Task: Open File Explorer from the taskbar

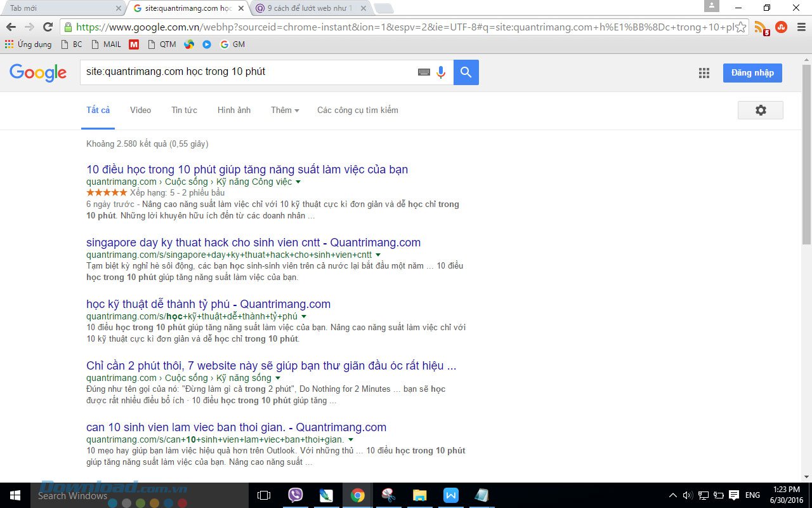Action: 419,495
